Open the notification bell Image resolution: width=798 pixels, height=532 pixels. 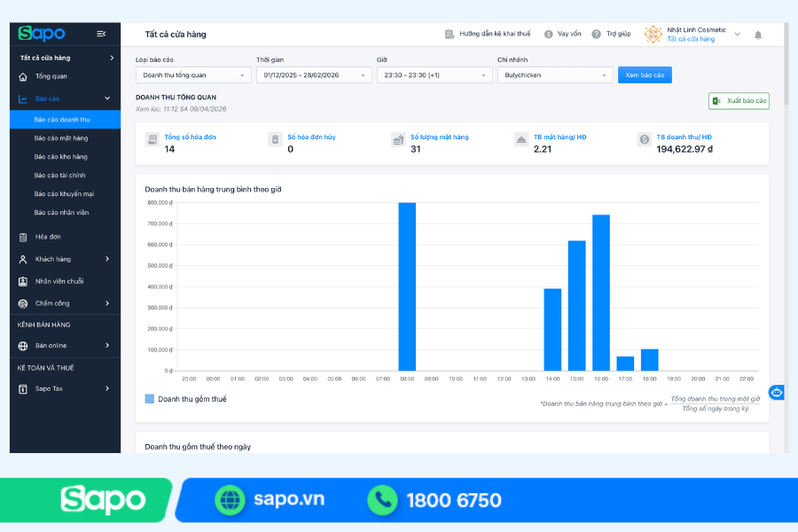(758, 35)
